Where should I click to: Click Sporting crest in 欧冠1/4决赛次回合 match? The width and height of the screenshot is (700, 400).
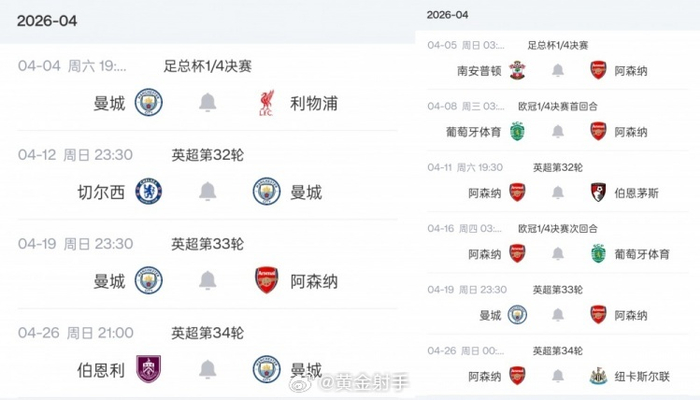(x=598, y=253)
